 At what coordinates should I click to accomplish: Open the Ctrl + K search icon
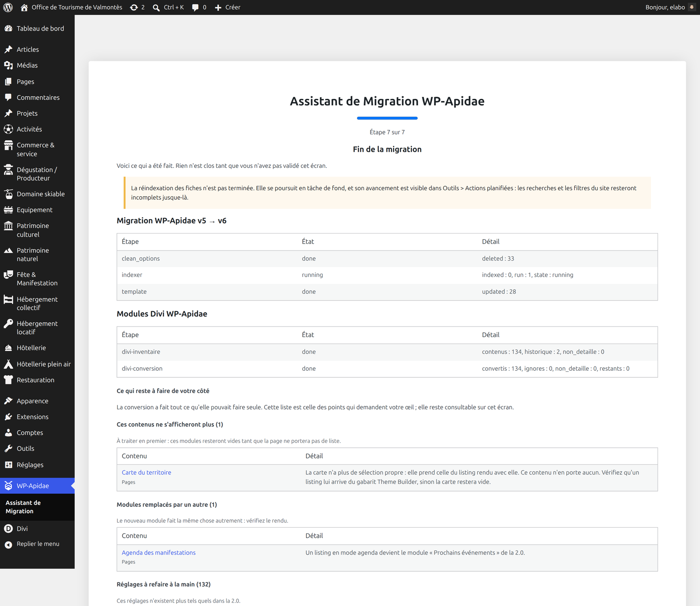(156, 7)
